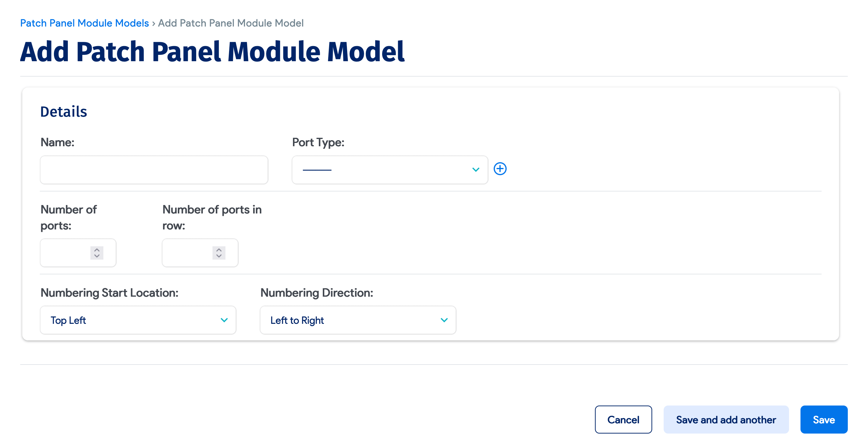Image resolution: width=868 pixels, height=442 pixels.
Task: Decrement Number of ports in row
Action: point(219,256)
